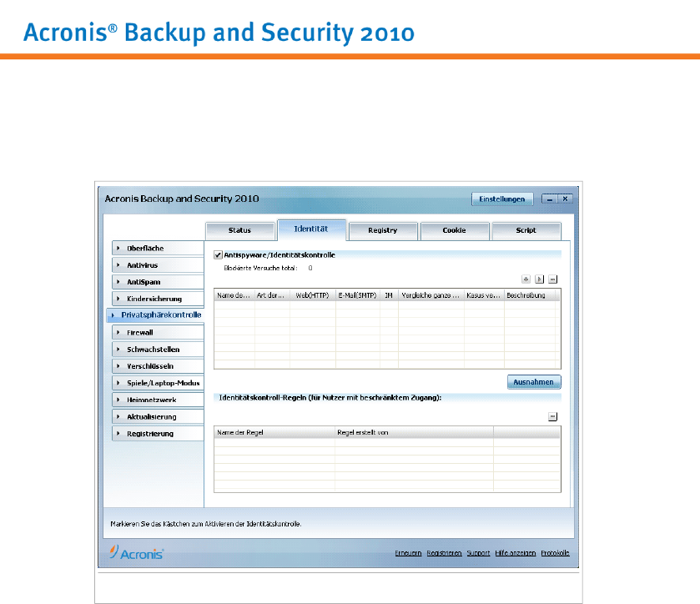The height and width of the screenshot is (604, 700).
Task: Click the Ausnahmen button
Action: click(534, 382)
